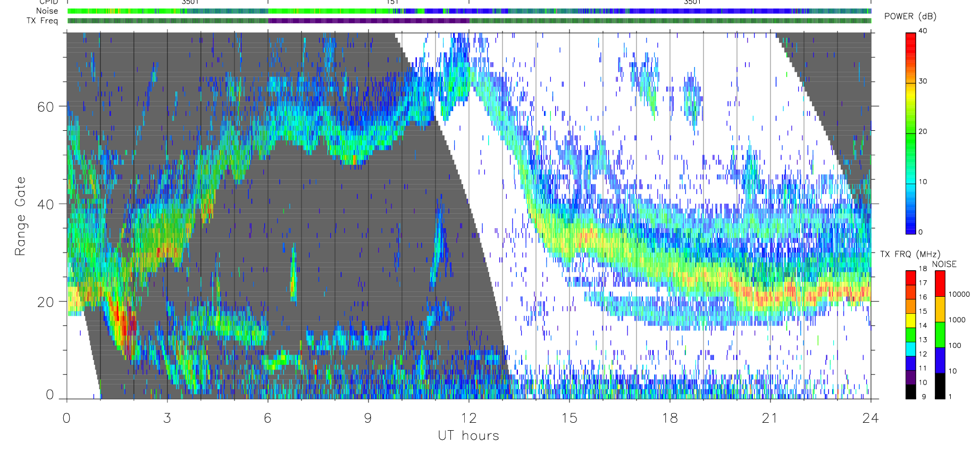Screen dimensions: 980x452
Task: Click the blue segment of the NOISE colorbar
Action: pos(940,361)
